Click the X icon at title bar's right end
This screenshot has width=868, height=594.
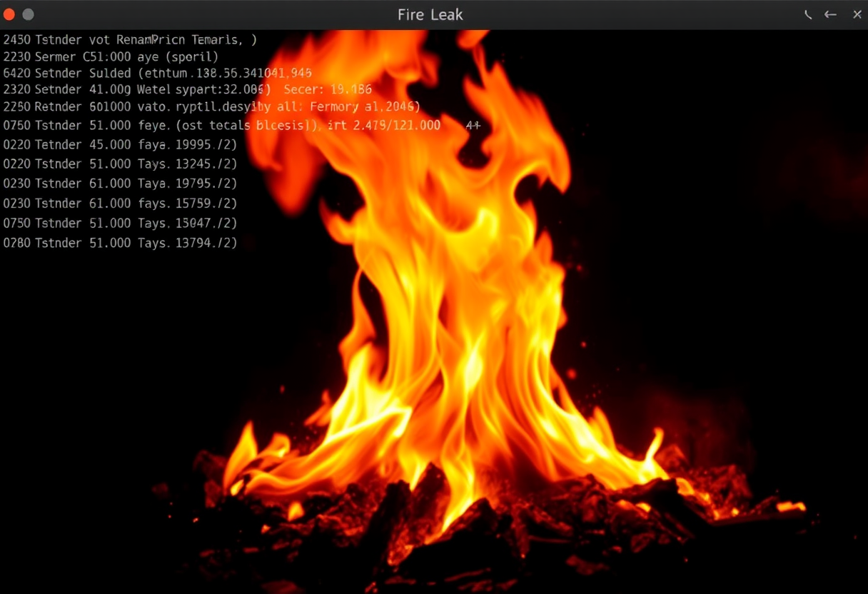[x=857, y=14]
